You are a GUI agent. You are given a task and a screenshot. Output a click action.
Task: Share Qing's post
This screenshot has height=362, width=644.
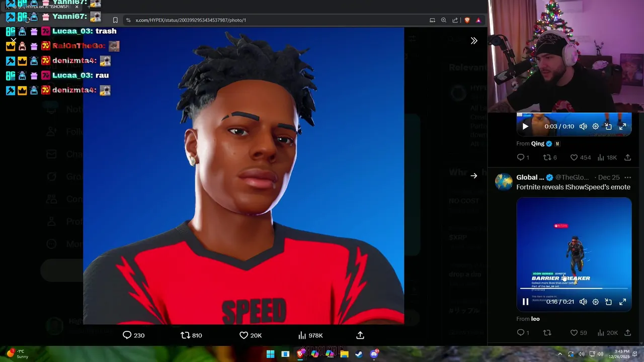click(x=627, y=157)
